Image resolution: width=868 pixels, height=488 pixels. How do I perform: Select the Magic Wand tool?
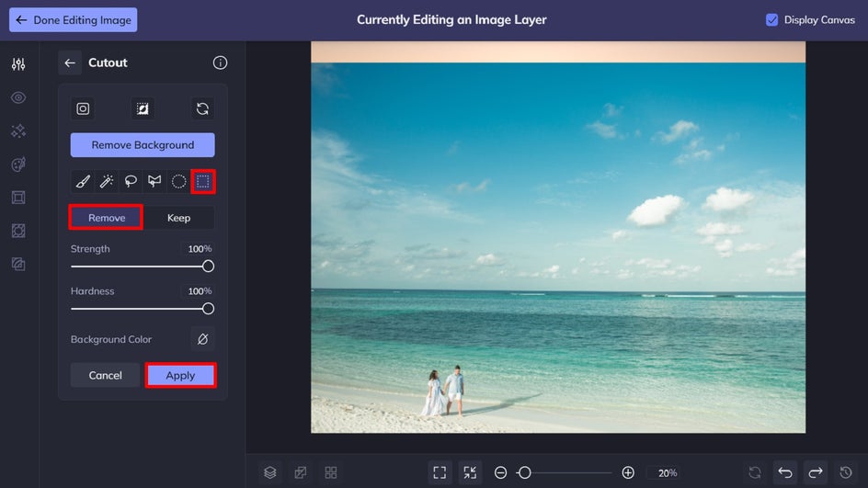[x=107, y=181]
